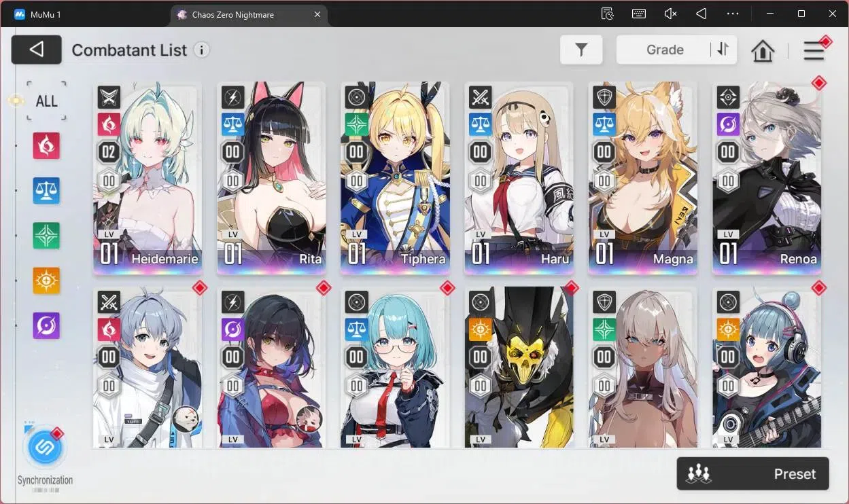This screenshot has width=849, height=504.
Task: Go back with the arrow button
Action: (37, 50)
